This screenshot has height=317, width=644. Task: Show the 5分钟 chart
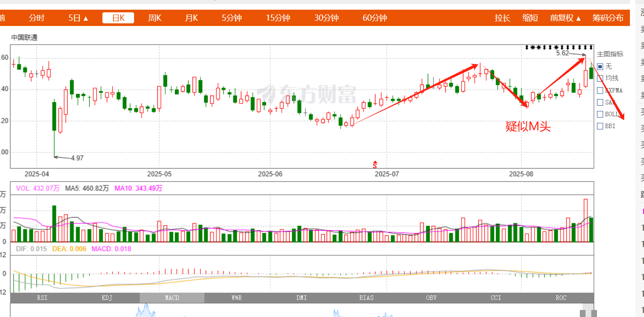[x=232, y=18]
